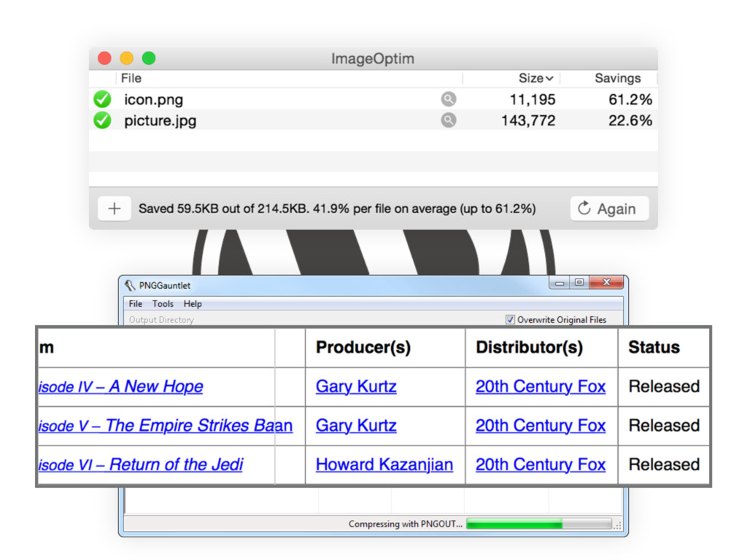The width and height of the screenshot is (747, 560).
Task: Click the Distributor(s) column header
Action: pos(529,347)
